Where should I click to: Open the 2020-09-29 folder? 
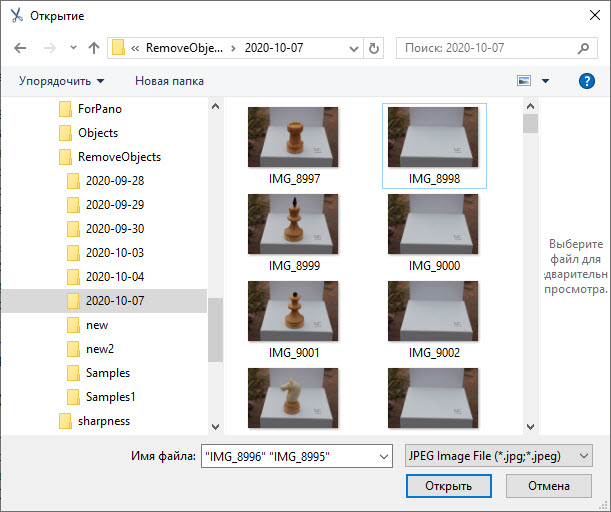tap(115, 205)
